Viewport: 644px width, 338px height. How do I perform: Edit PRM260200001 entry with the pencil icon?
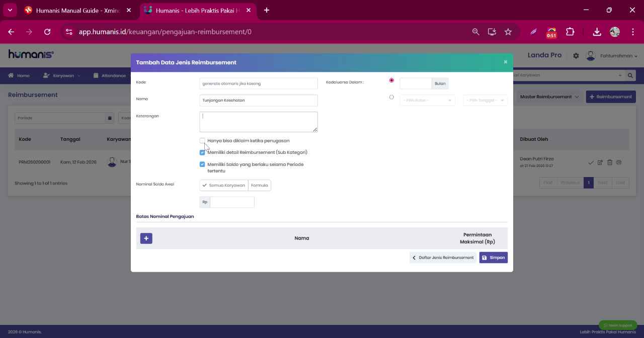click(x=600, y=162)
